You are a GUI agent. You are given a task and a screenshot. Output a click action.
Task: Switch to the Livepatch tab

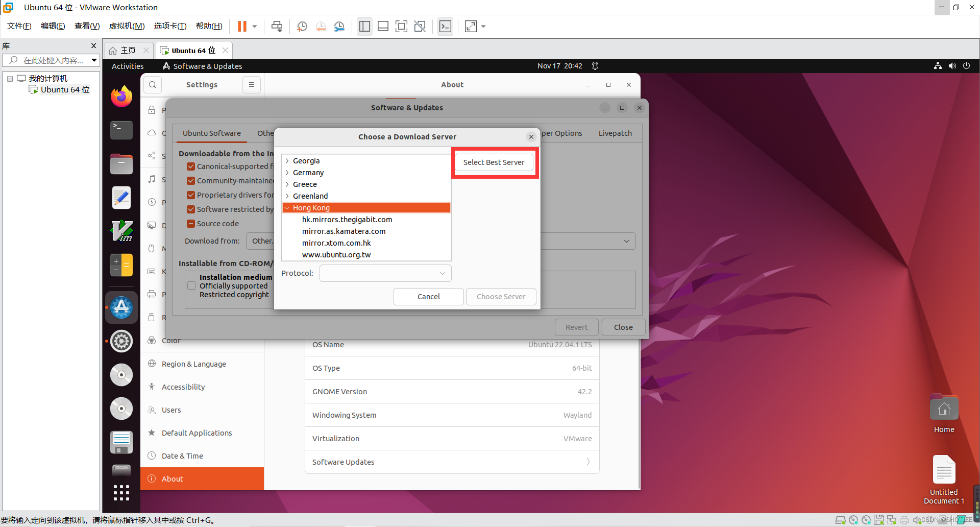click(615, 133)
